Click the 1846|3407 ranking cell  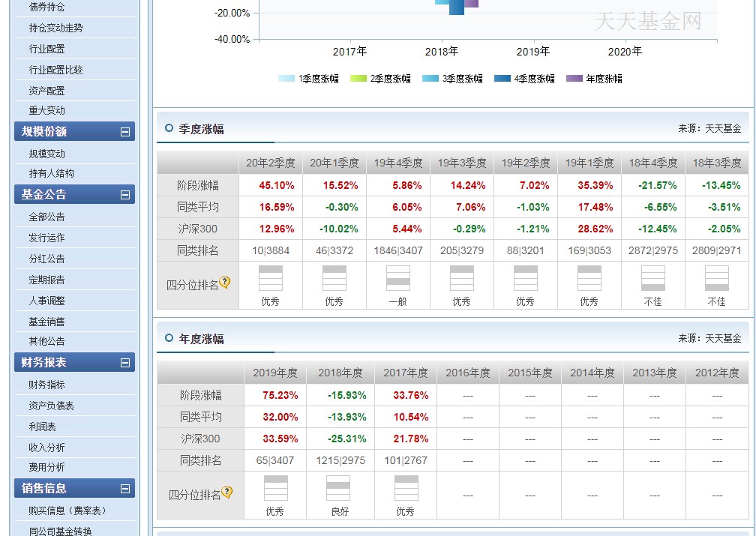[398, 250]
